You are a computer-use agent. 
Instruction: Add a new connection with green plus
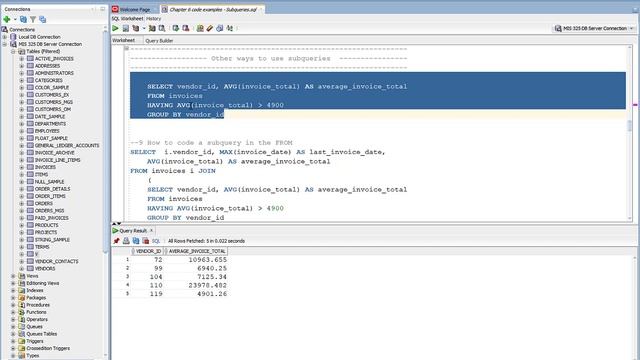[7, 19]
